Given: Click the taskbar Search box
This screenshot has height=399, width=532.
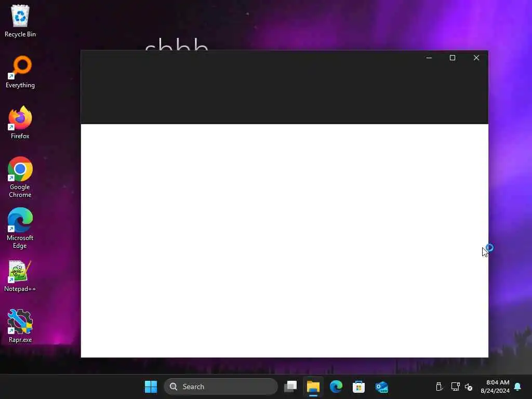Looking at the screenshot, I should point(221,387).
